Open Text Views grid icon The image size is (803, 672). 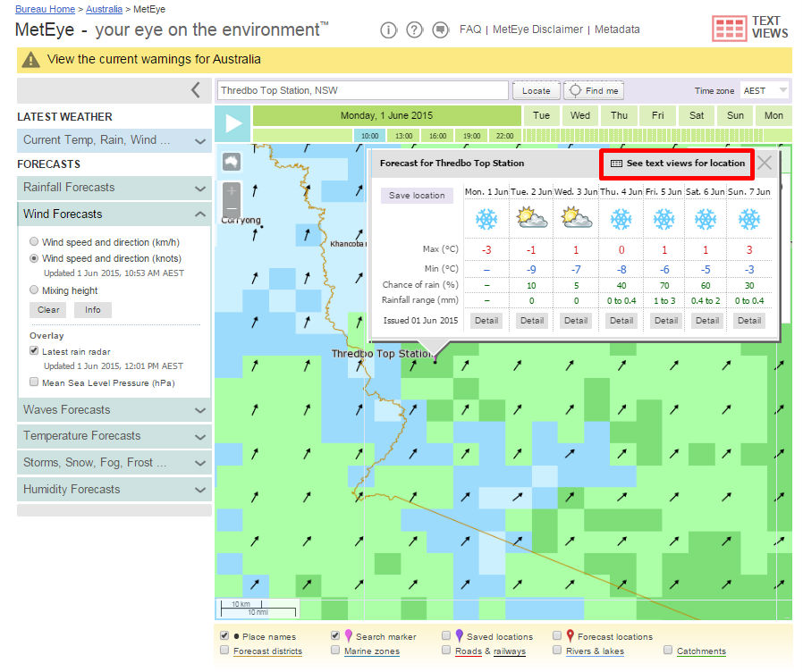click(x=729, y=29)
